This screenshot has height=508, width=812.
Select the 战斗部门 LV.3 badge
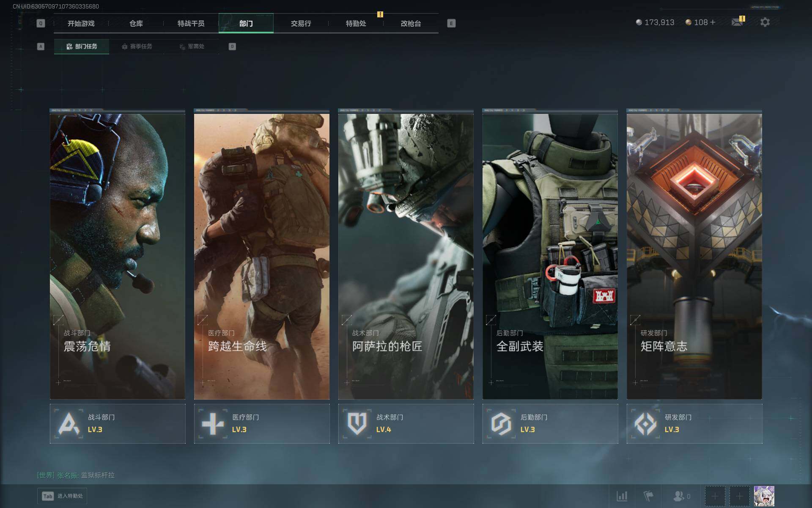click(118, 423)
